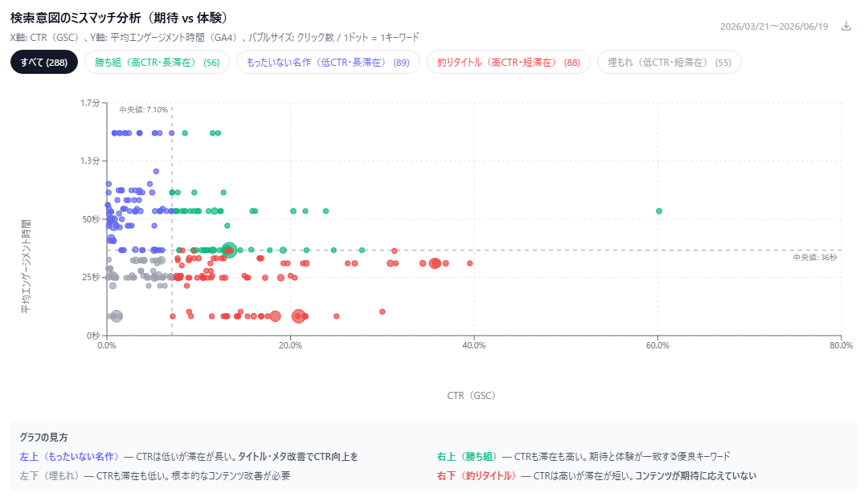The width and height of the screenshot is (868, 497).
Task: Download the chart using the download icon
Action: point(845,26)
